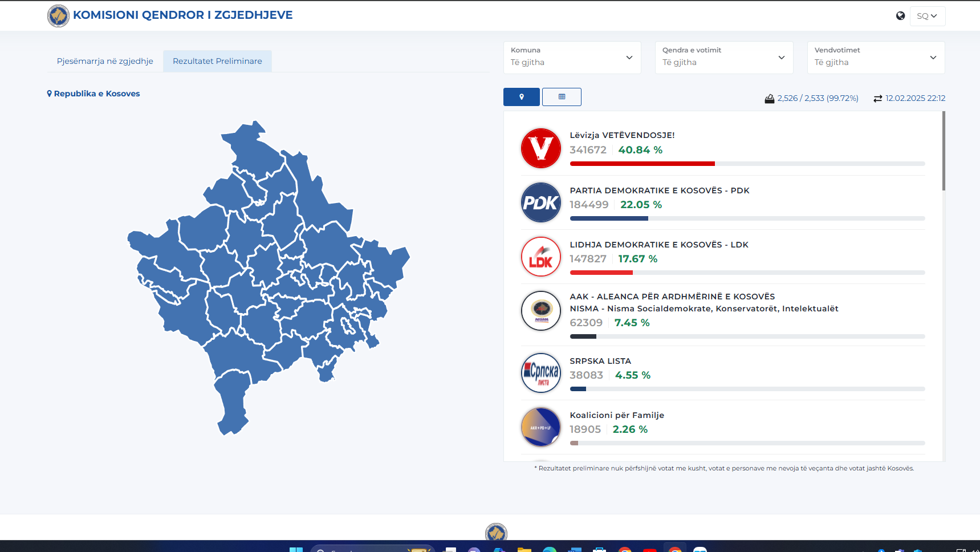Click the AAK-NISMA dark progress bar

(x=583, y=336)
